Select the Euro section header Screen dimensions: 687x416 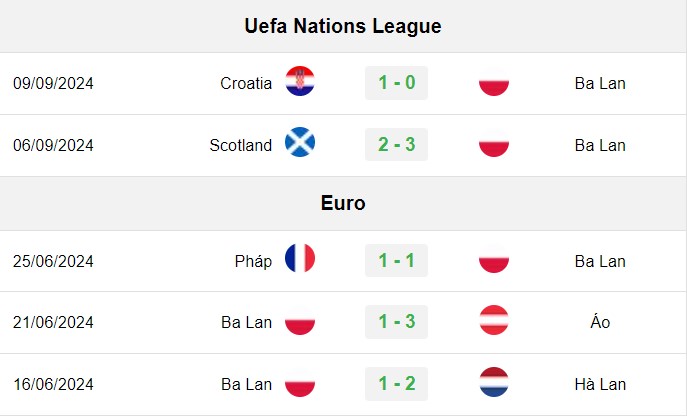click(343, 203)
